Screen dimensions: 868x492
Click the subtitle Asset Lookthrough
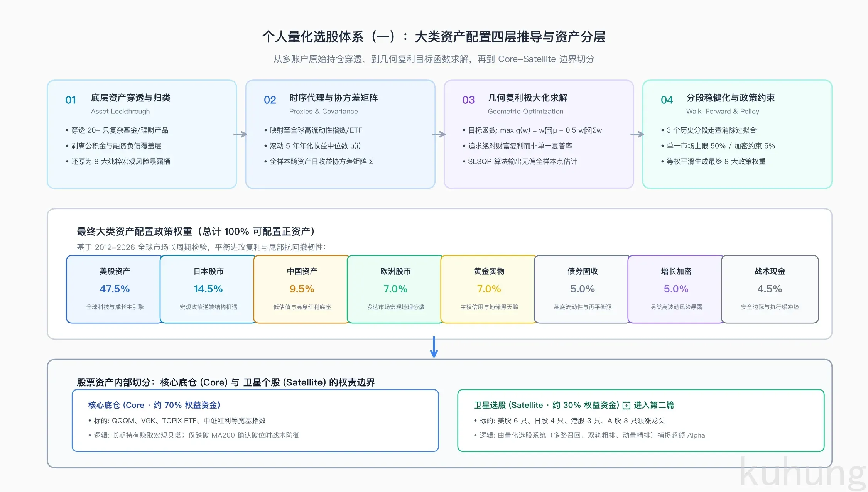click(x=120, y=111)
